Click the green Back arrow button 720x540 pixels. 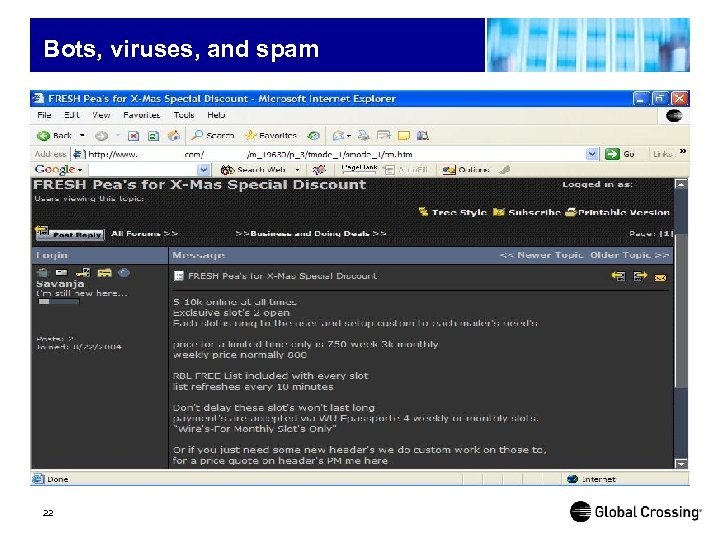44,135
